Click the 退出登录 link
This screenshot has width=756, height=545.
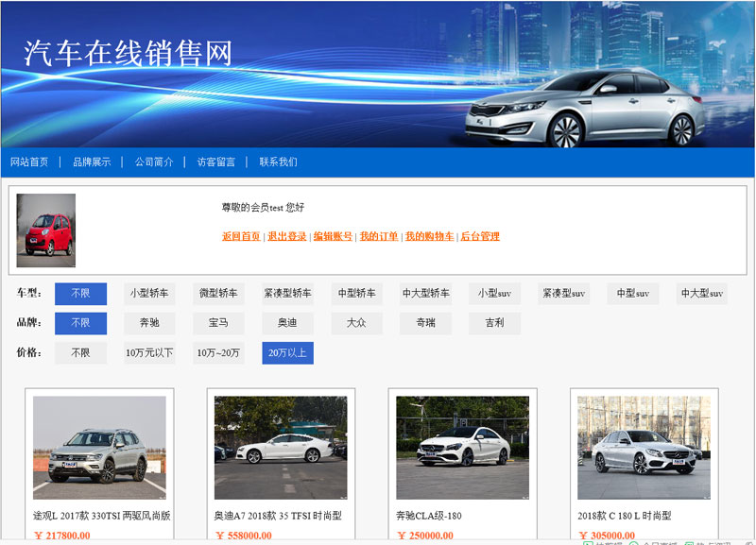point(287,236)
